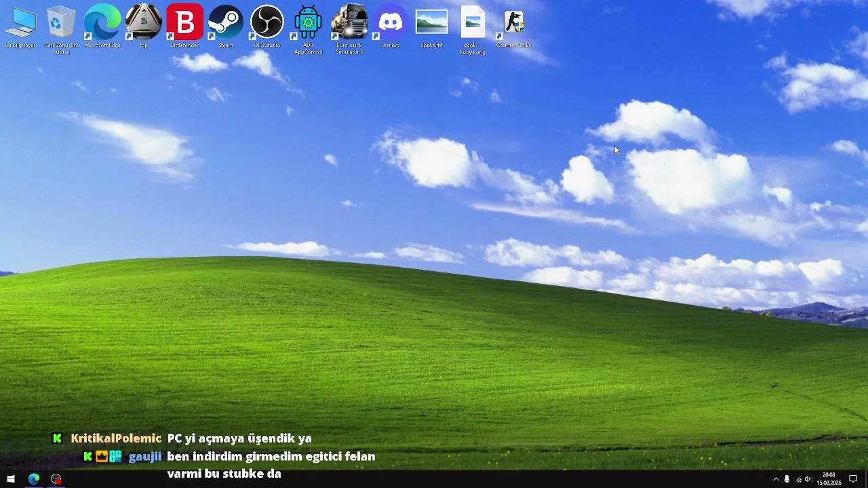Open the volume control in system tray
Image resolution: width=868 pixels, height=488 pixels.
(x=808, y=479)
